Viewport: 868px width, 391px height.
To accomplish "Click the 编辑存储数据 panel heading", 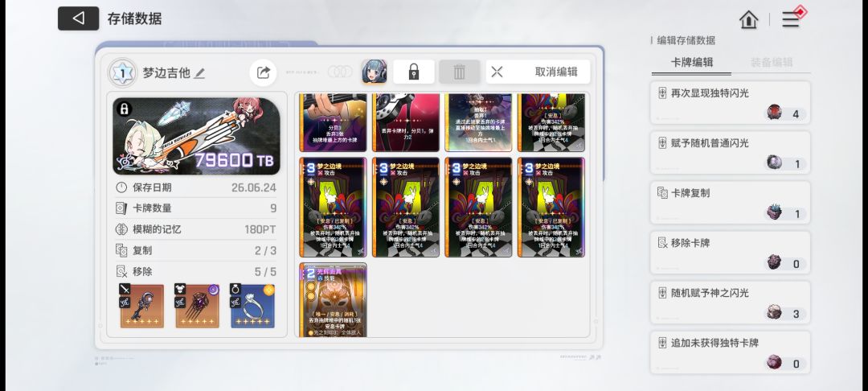I will pyautogui.click(x=686, y=40).
